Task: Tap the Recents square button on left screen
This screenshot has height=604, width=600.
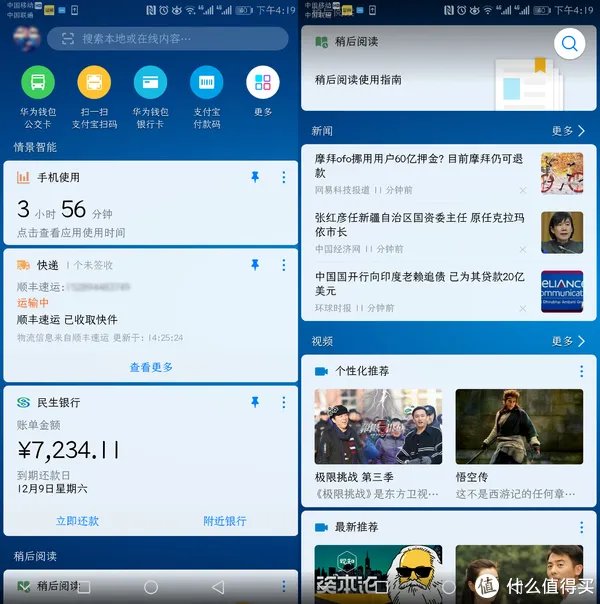Action: click(84, 587)
